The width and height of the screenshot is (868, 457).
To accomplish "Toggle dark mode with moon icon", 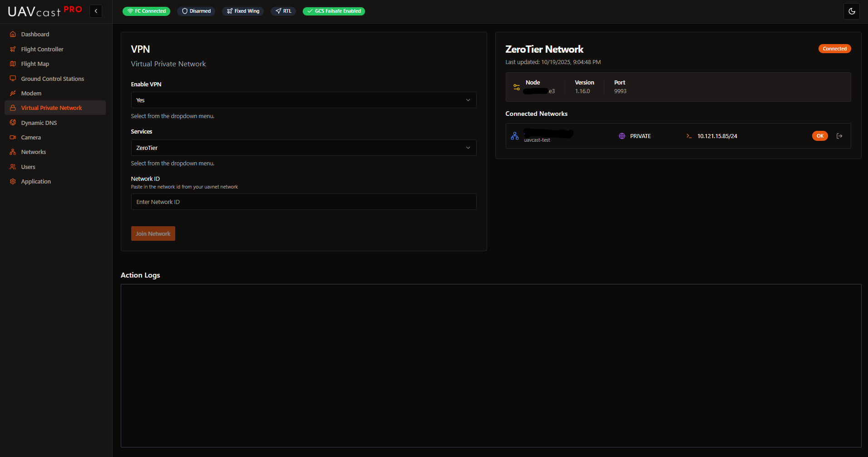I will pyautogui.click(x=852, y=11).
